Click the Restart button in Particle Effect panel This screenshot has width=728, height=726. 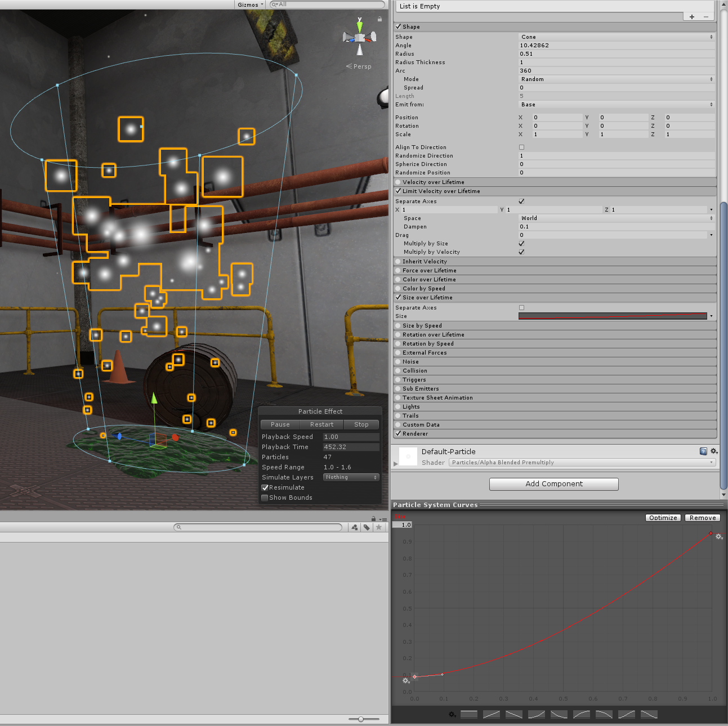pyautogui.click(x=321, y=424)
